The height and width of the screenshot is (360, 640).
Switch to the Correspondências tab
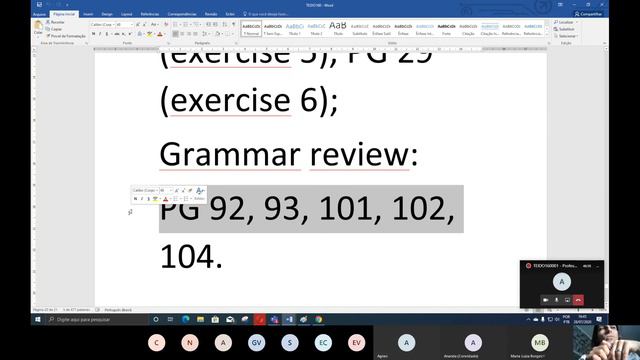click(x=182, y=14)
